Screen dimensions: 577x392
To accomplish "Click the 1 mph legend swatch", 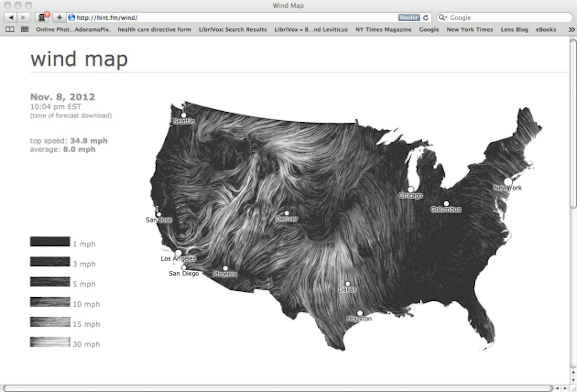I will pyautogui.click(x=50, y=242).
